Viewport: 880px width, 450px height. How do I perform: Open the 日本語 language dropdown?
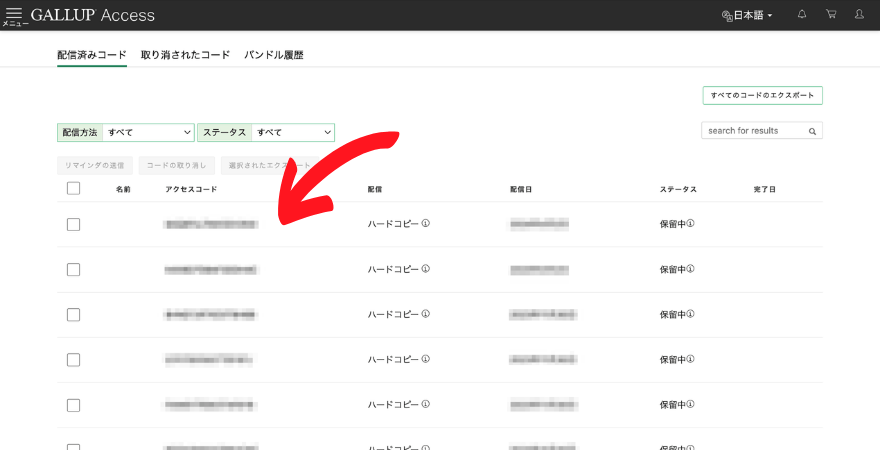[747, 16]
